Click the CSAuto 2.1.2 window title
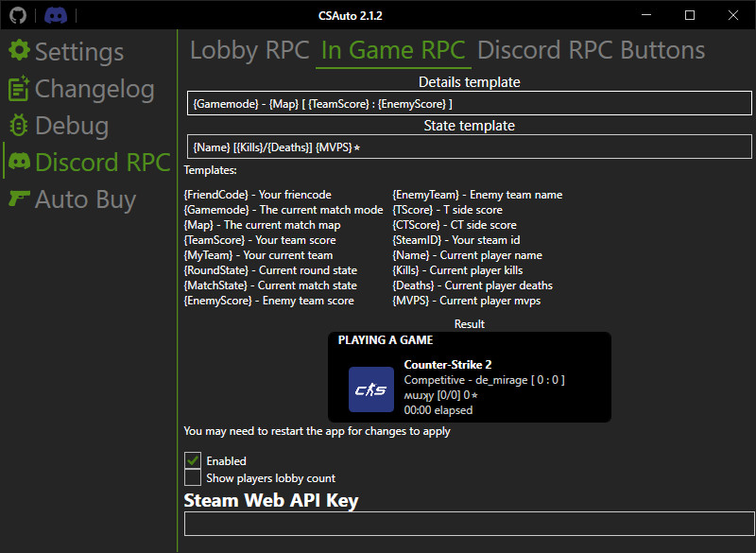 pos(350,16)
